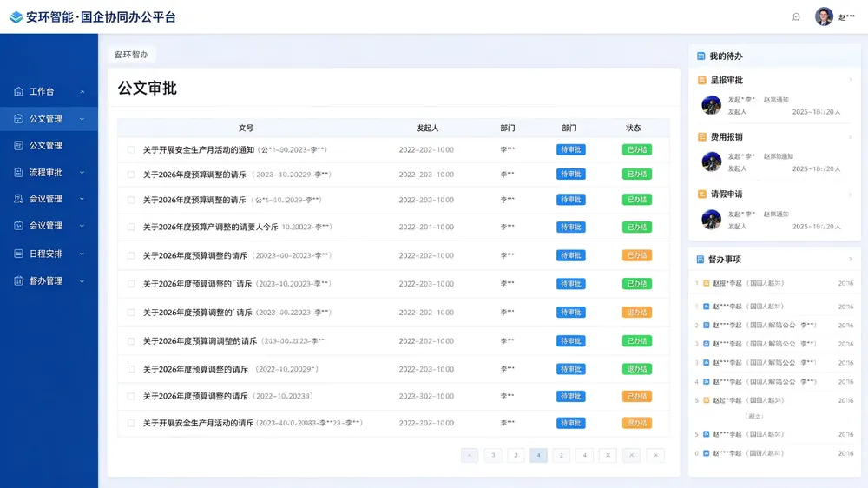Collapse the 工作台 menu chevron
This screenshot has height=488, width=868.
82,92
